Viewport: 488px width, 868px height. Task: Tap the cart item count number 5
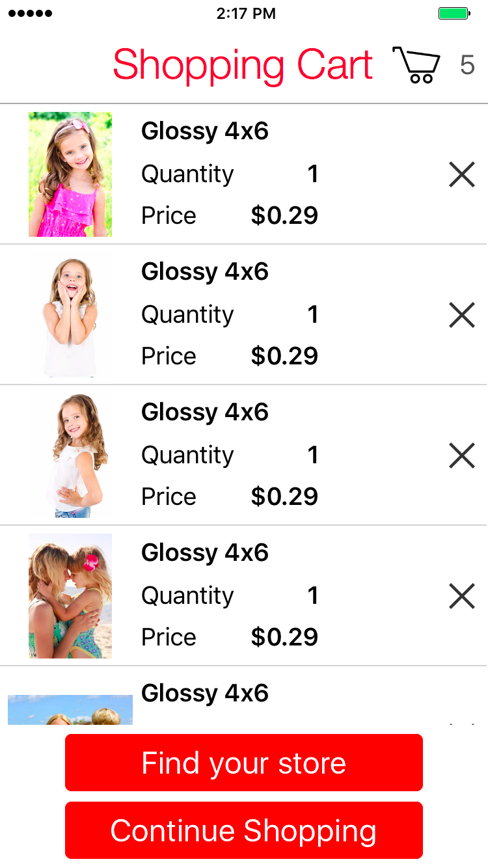pyautogui.click(x=467, y=65)
